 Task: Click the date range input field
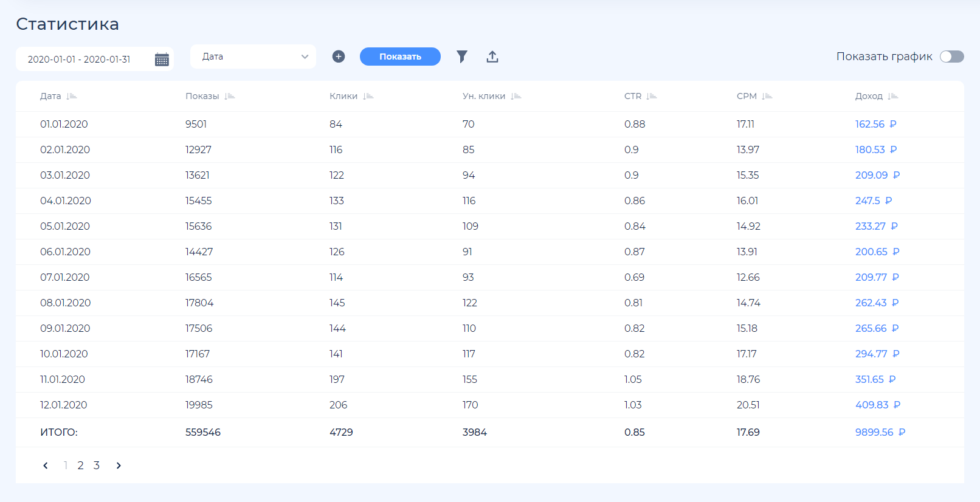click(95, 59)
